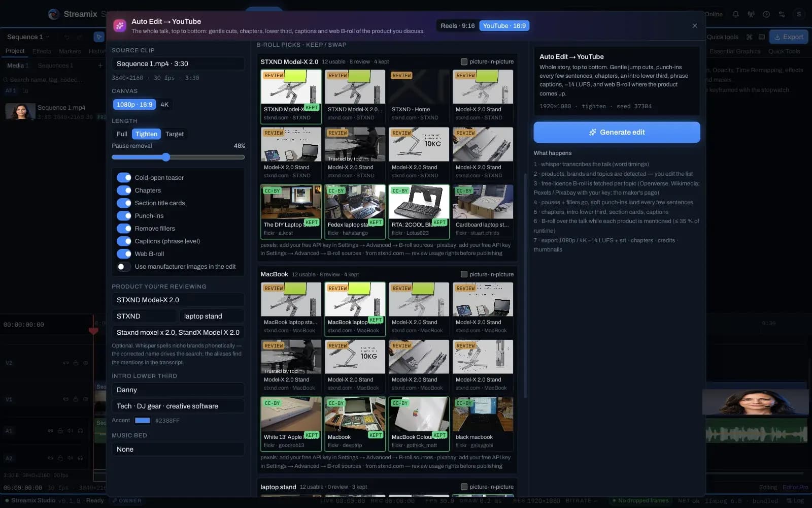
Task: Open the Accent color swatch
Action: pos(143,420)
